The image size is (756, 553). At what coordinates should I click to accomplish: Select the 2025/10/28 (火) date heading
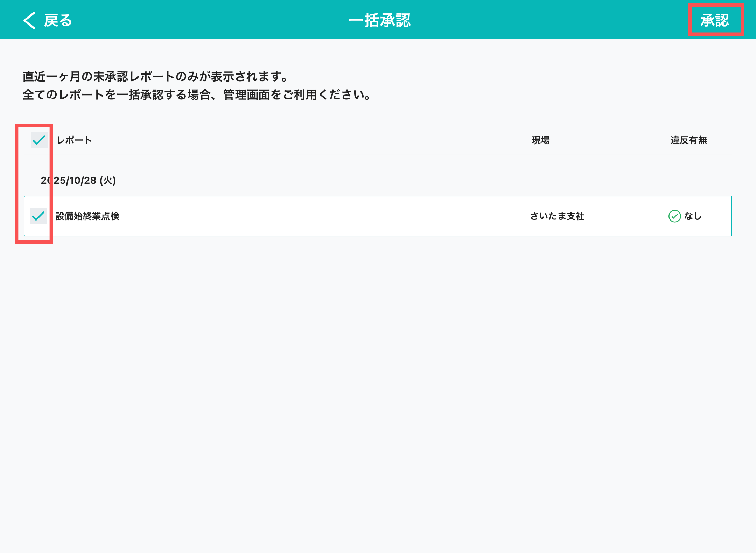click(x=78, y=180)
